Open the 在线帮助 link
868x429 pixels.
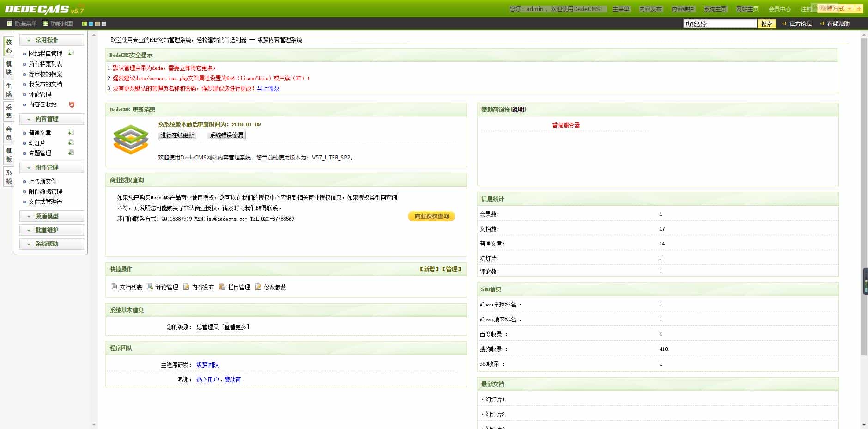click(838, 24)
